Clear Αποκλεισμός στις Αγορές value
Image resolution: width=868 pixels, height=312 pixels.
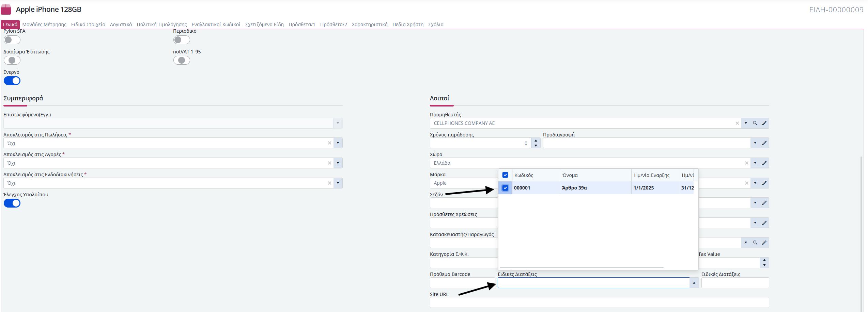point(329,163)
